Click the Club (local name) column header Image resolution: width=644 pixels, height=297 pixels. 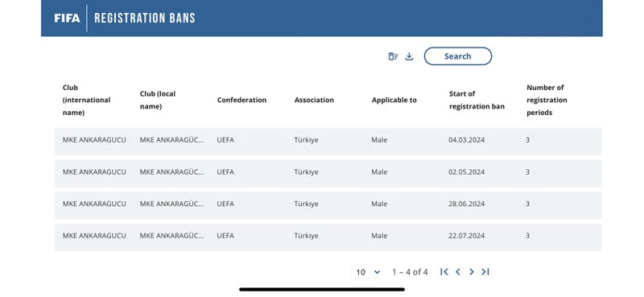pyautogui.click(x=157, y=100)
